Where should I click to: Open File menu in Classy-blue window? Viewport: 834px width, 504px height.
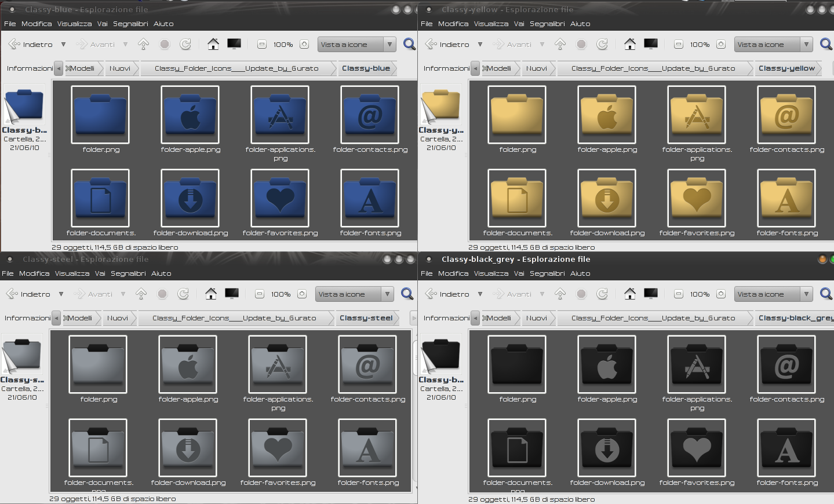(10, 24)
